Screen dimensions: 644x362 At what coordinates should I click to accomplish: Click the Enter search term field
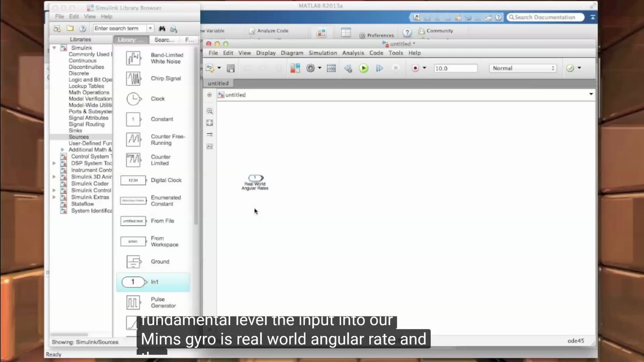[120, 28]
